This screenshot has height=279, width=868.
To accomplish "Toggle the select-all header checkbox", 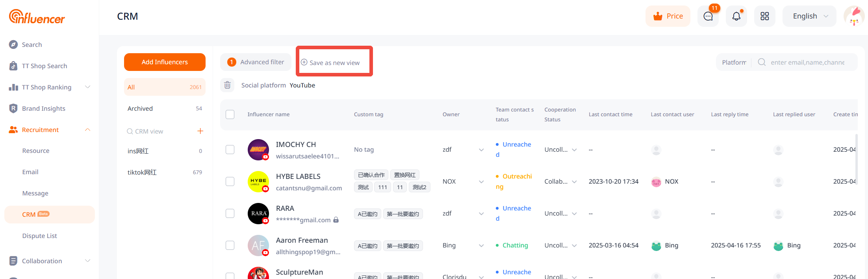I will click(230, 114).
